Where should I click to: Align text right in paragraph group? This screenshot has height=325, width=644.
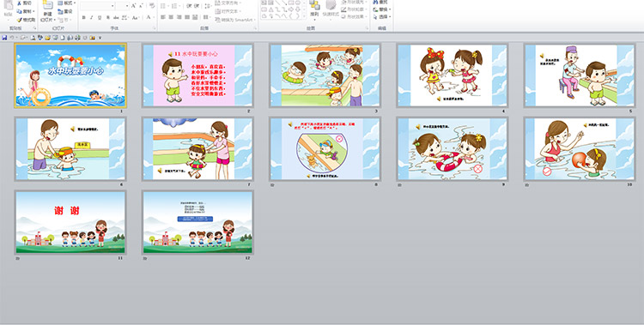tap(179, 17)
